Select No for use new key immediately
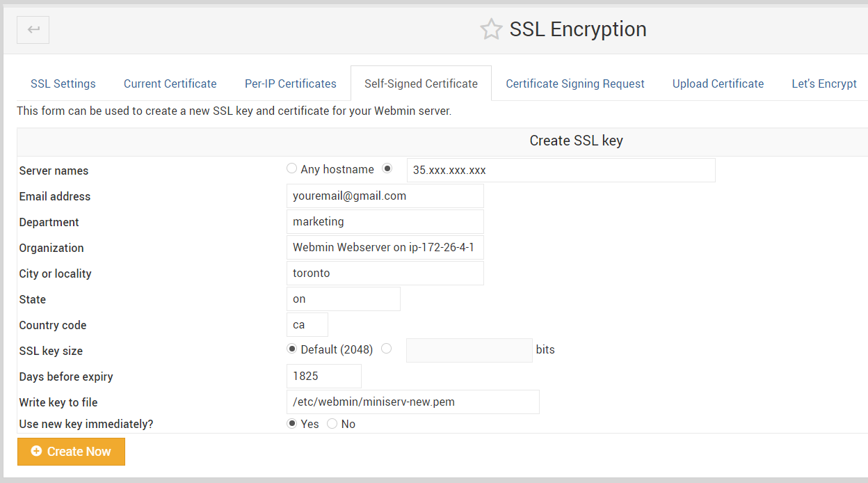The width and height of the screenshot is (868, 483). 332,423
